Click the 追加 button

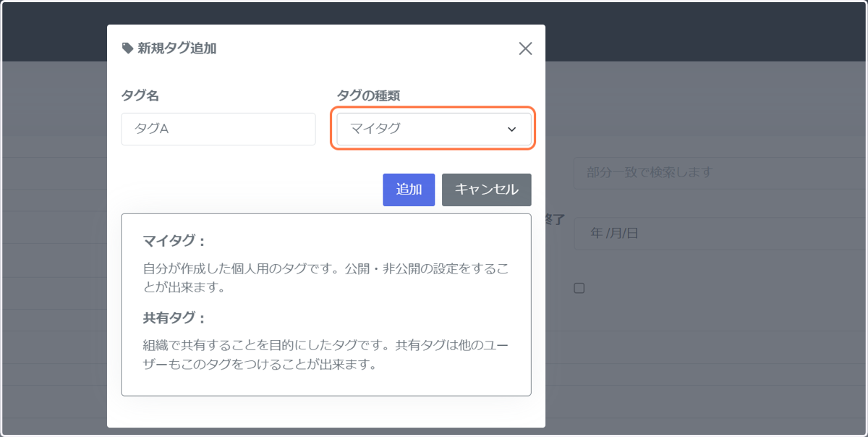[409, 190]
